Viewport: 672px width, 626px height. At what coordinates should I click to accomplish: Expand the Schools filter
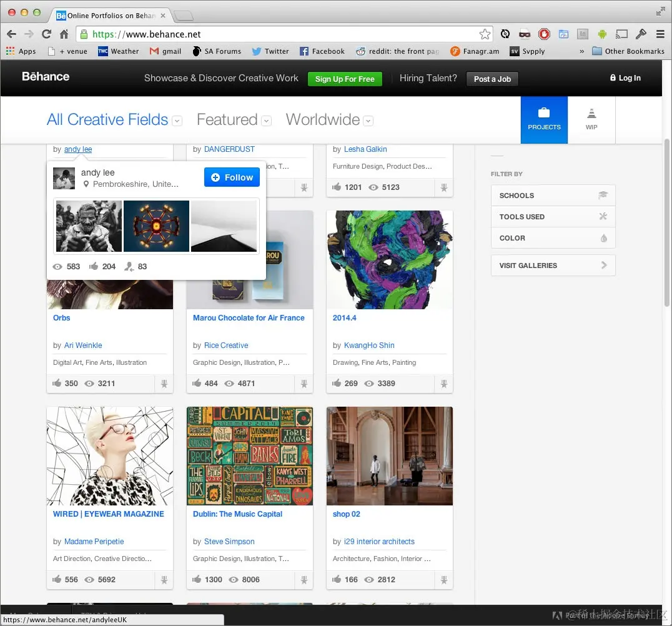tap(553, 196)
